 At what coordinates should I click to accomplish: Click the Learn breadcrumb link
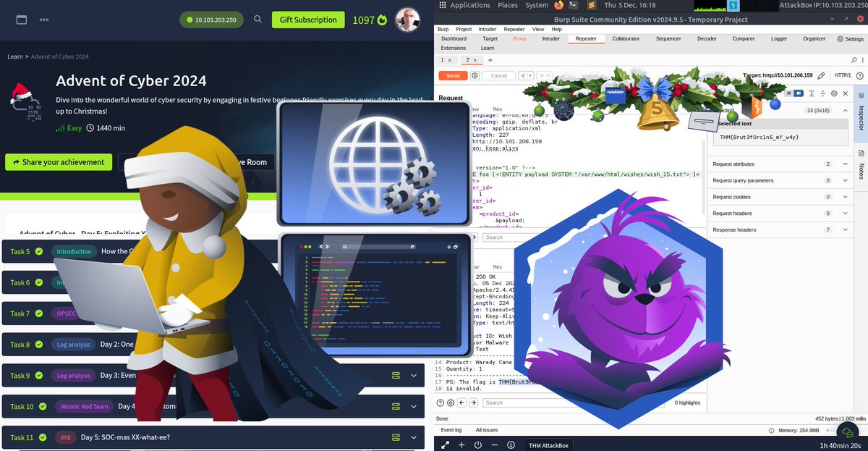coord(15,56)
